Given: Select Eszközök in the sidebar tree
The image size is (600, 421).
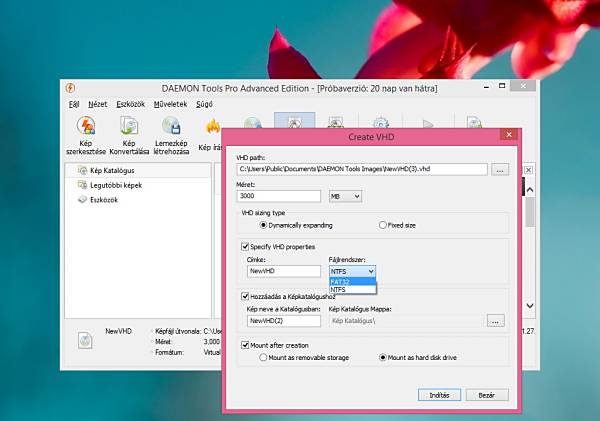Looking at the screenshot, I should [x=104, y=200].
